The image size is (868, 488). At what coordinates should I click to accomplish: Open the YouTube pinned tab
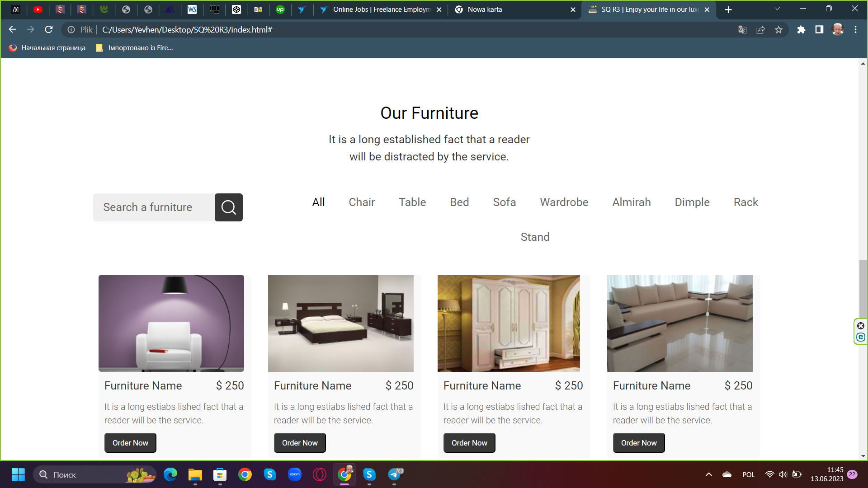38,9
